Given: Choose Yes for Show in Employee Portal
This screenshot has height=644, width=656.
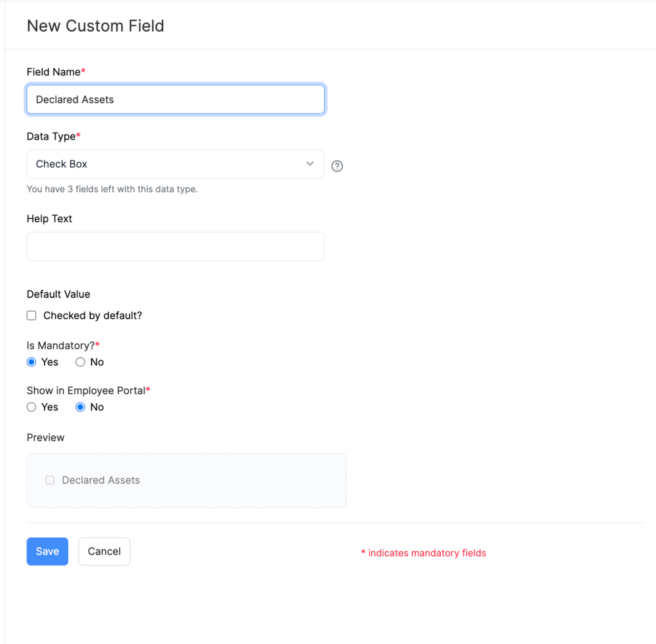Looking at the screenshot, I should coord(32,407).
